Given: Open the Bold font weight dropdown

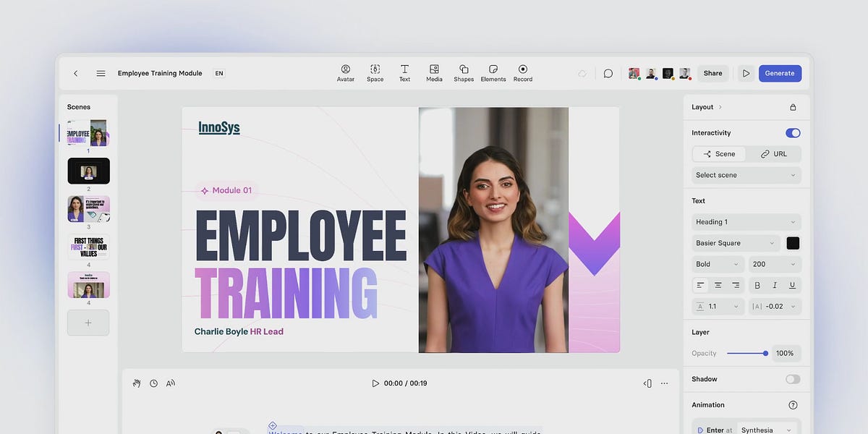Looking at the screenshot, I should coord(718,264).
